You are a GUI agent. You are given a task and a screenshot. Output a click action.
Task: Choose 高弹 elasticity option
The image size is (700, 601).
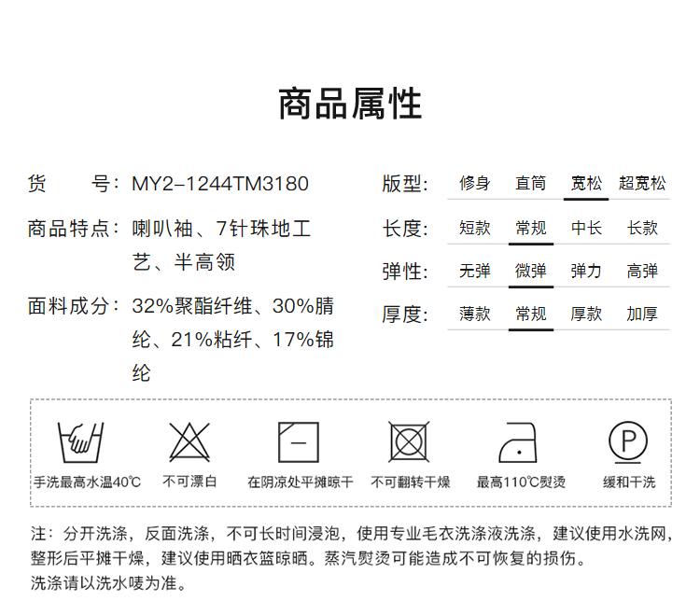tap(642, 271)
